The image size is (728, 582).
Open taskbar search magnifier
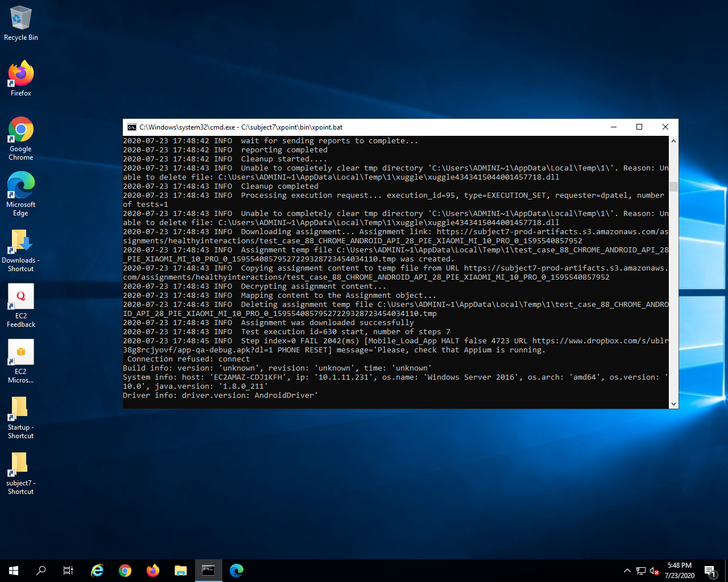[x=41, y=570]
